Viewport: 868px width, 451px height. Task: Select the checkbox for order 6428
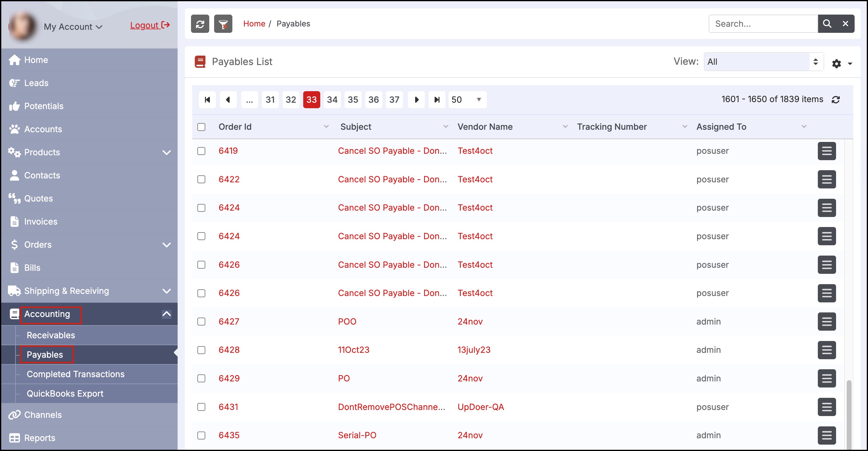pos(201,350)
